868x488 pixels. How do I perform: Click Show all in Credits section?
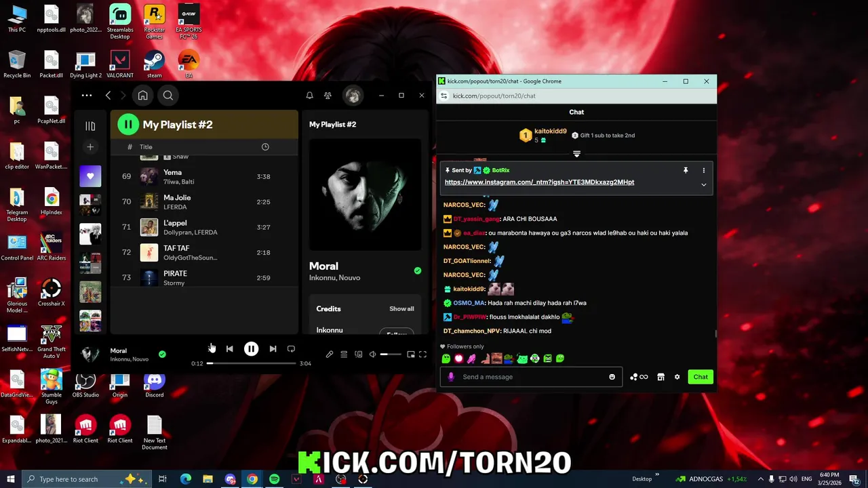[401, 309]
